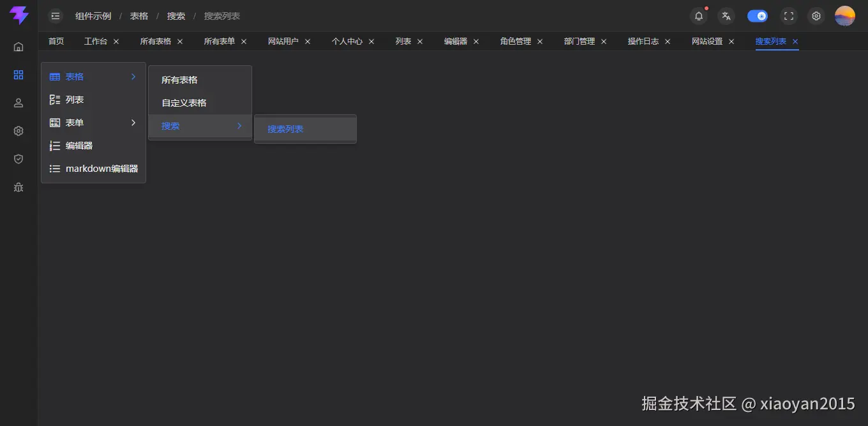Image resolution: width=868 pixels, height=426 pixels.
Task: Open the user avatar menu
Action: tap(845, 16)
